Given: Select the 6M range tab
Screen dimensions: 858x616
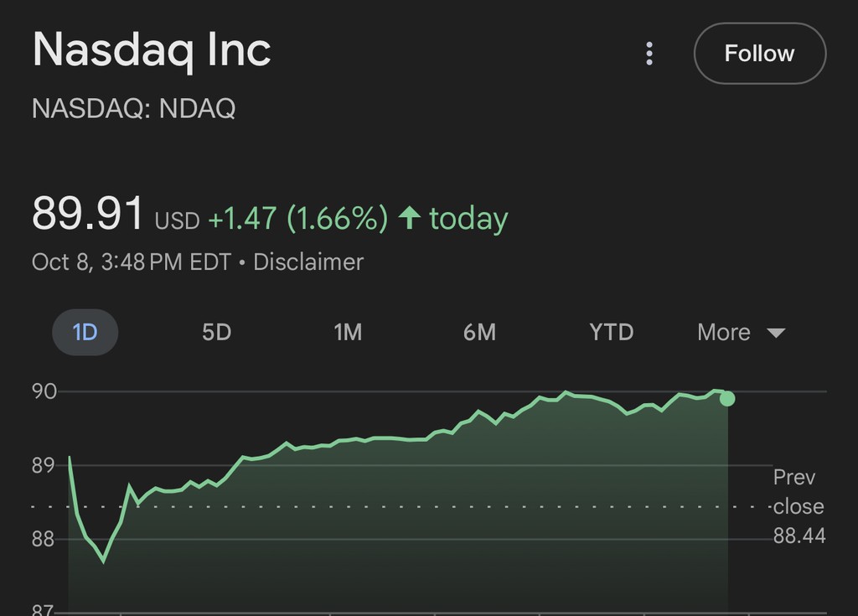Looking at the screenshot, I should (x=479, y=332).
